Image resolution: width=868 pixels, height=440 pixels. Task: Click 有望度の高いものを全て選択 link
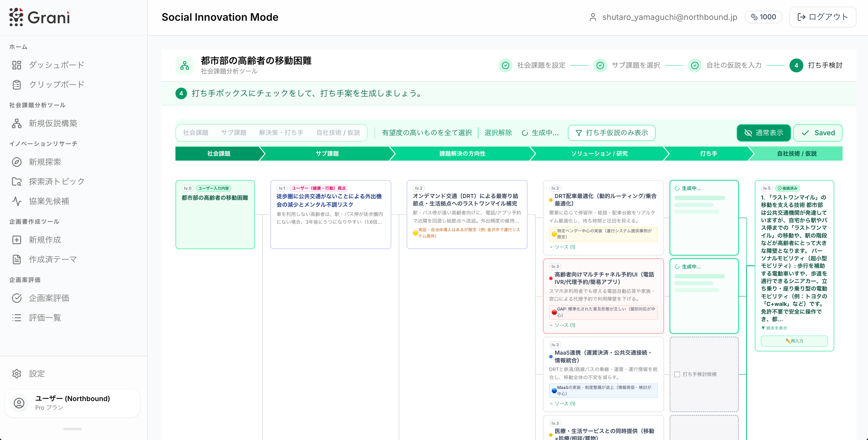426,133
